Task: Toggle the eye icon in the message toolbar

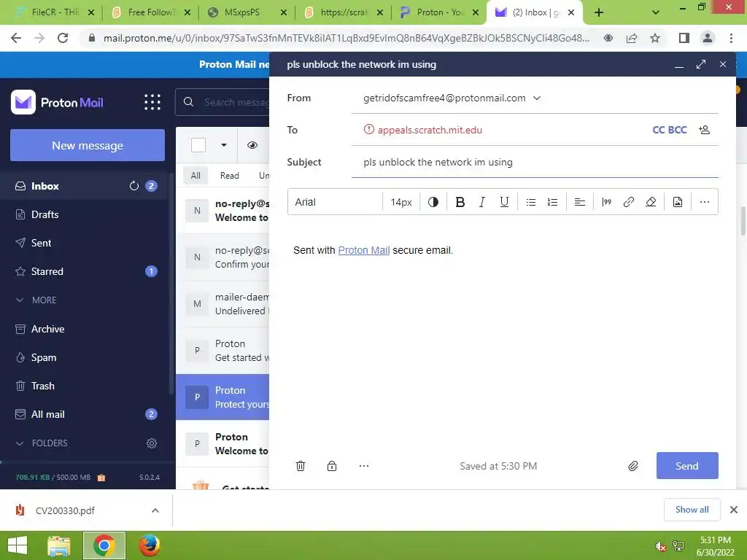Action: pos(252,145)
